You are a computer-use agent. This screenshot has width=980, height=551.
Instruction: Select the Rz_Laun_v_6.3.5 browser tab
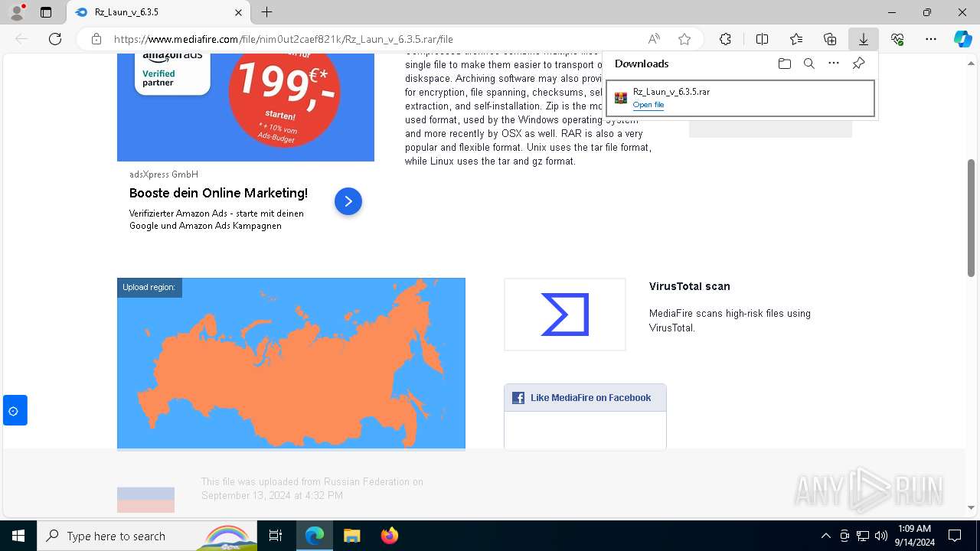coord(158,12)
